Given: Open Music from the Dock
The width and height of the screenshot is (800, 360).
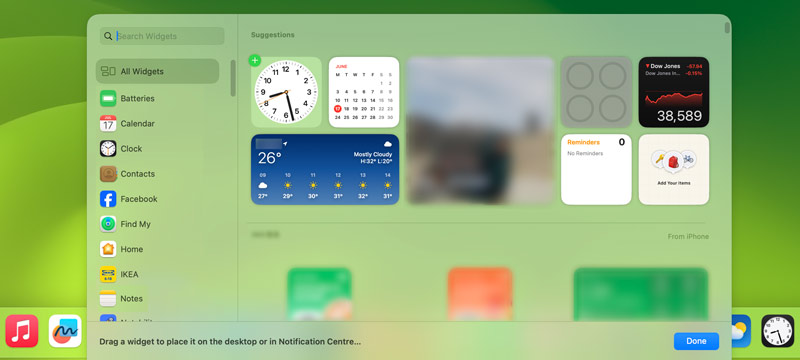Looking at the screenshot, I should [x=22, y=331].
